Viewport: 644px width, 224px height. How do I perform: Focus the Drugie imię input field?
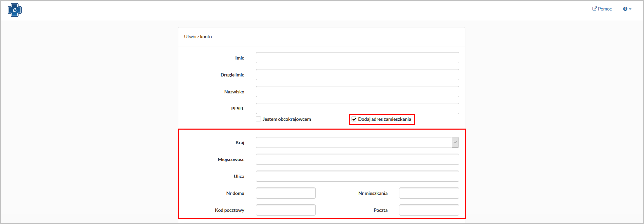click(x=357, y=75)
